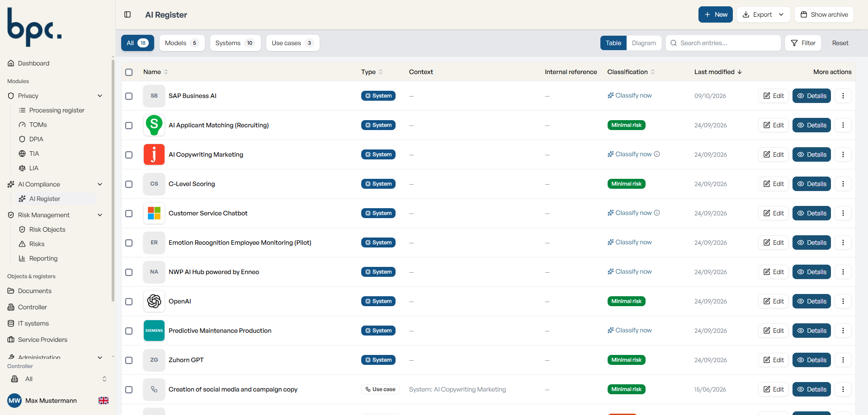Toggle the sidebar panel icon
Screen dimensions: 868x415
pos(127,14)
